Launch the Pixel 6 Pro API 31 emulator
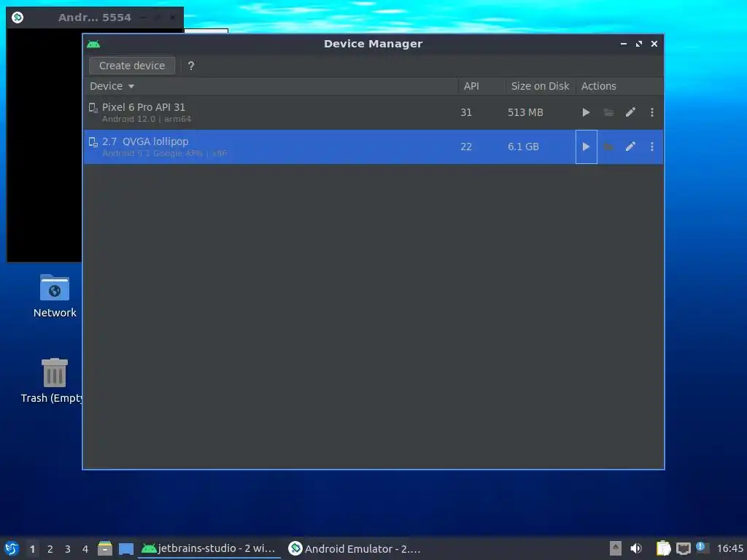The image size is (747, 560). [x=586, y=112]
